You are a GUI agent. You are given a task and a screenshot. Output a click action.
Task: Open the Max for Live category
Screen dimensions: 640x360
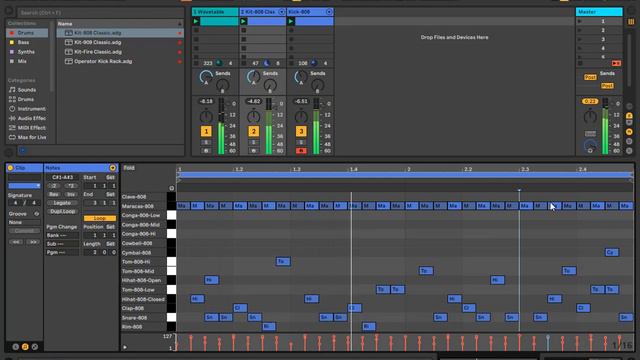coord(27,137)
